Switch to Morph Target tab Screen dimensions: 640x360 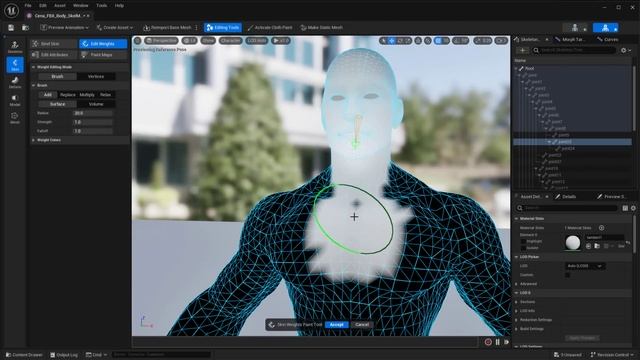tap(571, 40)
